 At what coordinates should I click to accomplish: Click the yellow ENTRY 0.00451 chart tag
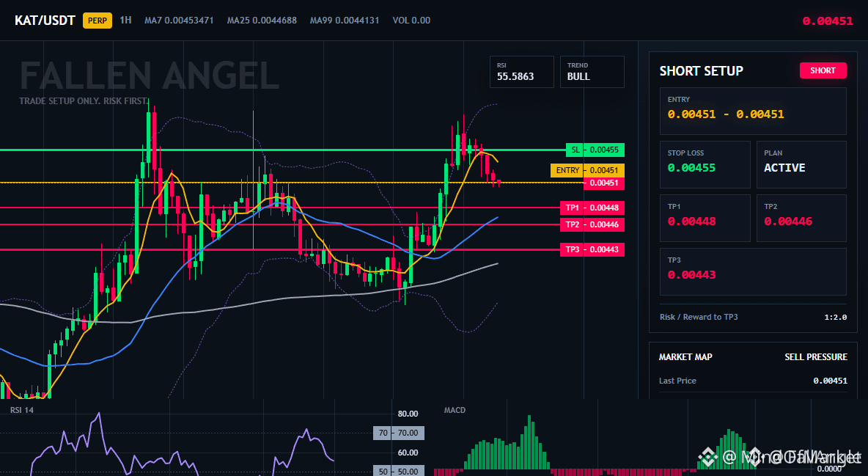(x=587, y=170)
